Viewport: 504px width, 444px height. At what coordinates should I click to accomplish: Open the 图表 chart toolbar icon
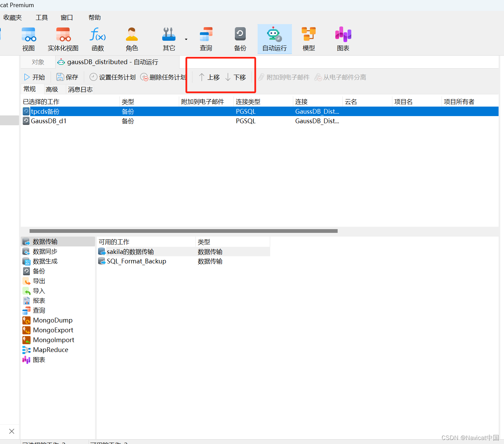[343, 39]
